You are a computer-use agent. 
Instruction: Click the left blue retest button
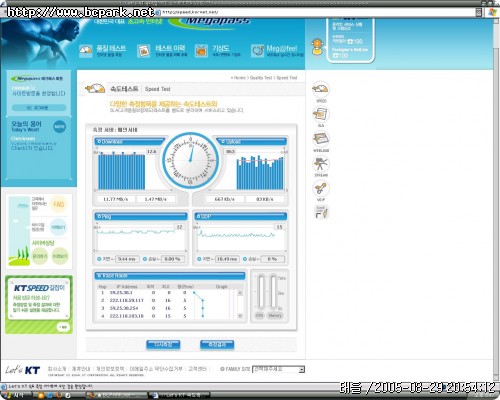pos(163,345)
